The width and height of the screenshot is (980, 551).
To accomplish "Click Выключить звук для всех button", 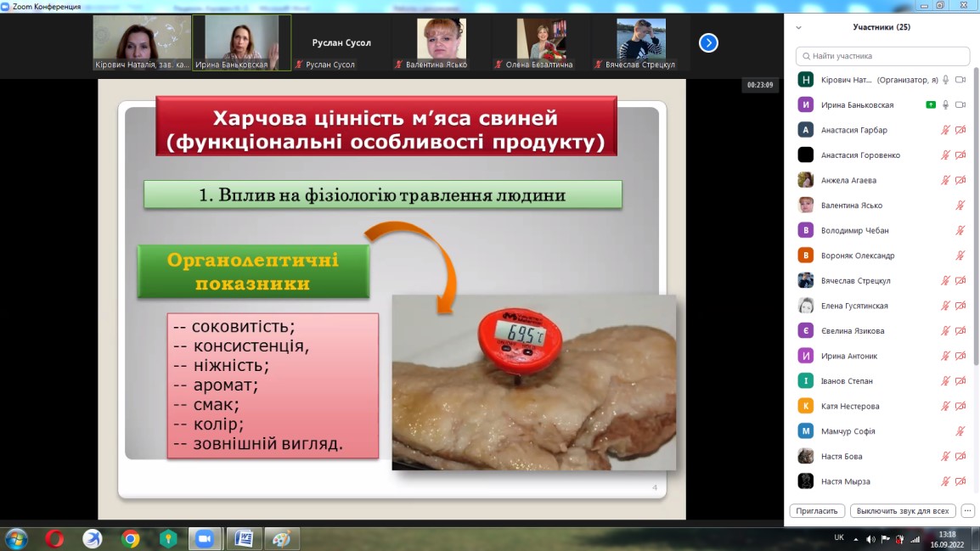I will click(903, 511).
